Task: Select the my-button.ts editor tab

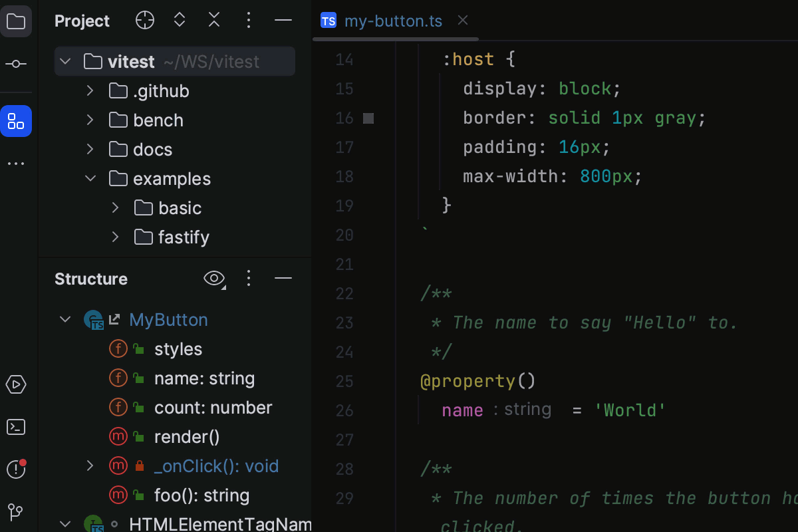Action: click(392, 21)
